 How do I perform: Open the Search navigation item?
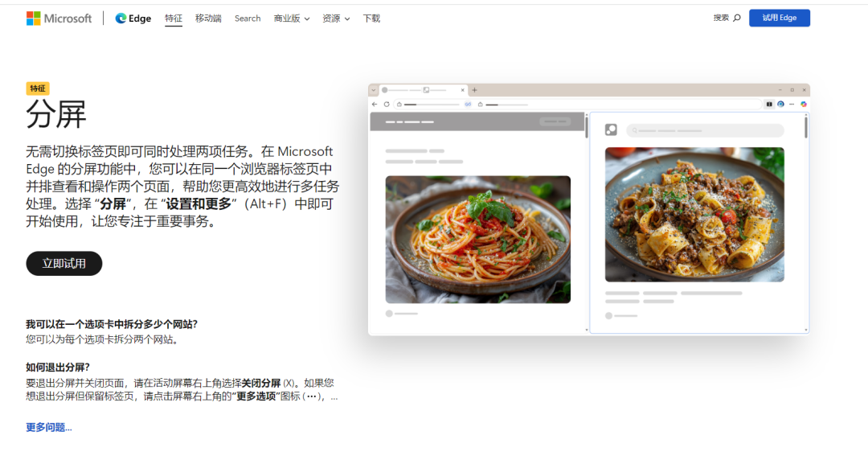click(x=248, y=18)
